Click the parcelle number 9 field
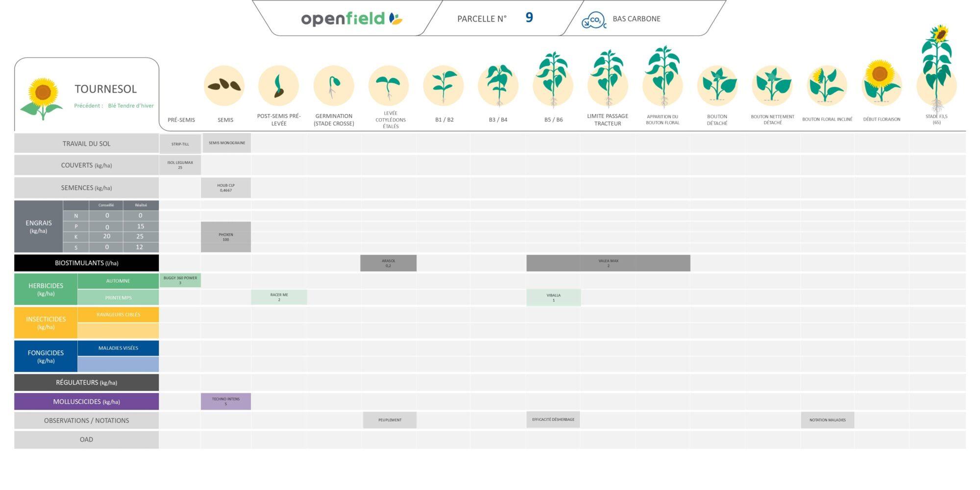The width and height of the screenshot is (980, 490). 529,18
